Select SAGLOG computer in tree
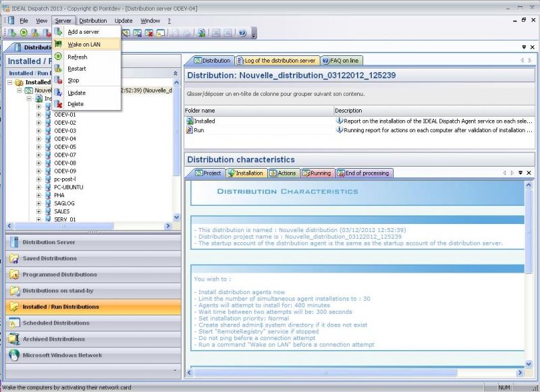Image resolution: width=540 pixels, height=392 pixels. click(64, 203)
